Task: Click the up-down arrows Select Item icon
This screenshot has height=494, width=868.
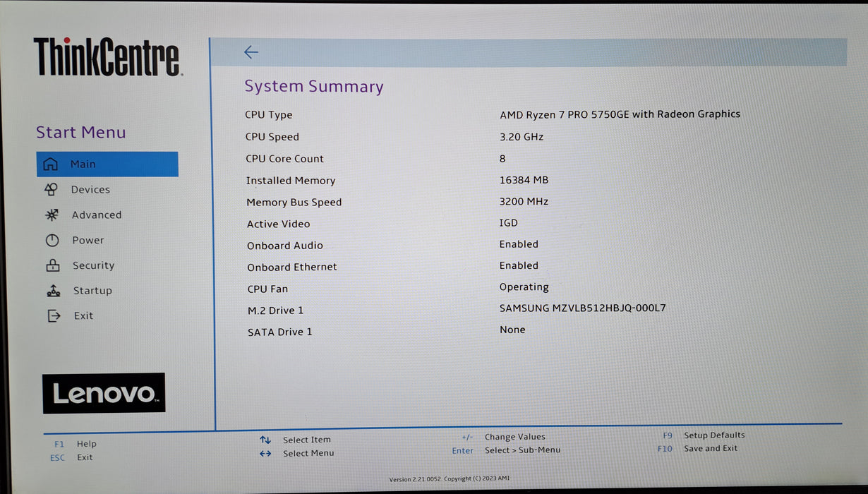Action: tap(265, 440)
